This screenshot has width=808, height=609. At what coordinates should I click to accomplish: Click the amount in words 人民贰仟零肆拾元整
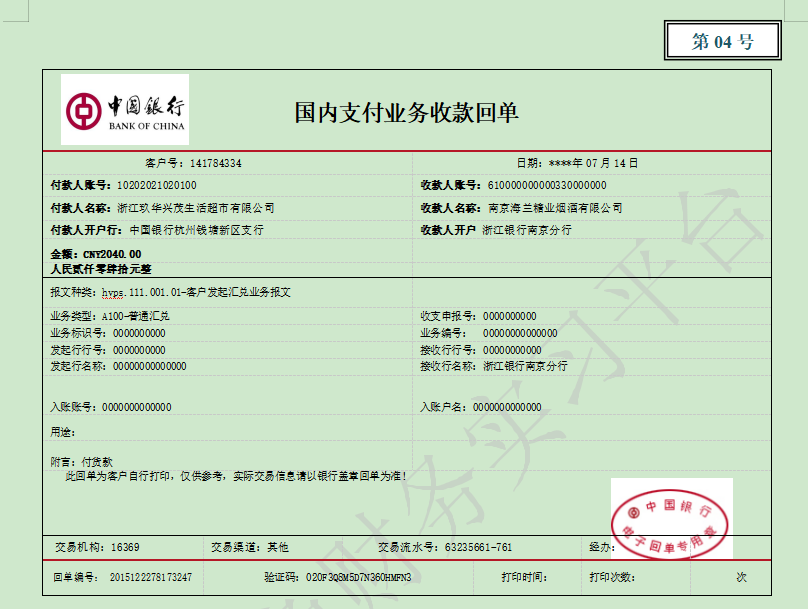coord(101,269)
